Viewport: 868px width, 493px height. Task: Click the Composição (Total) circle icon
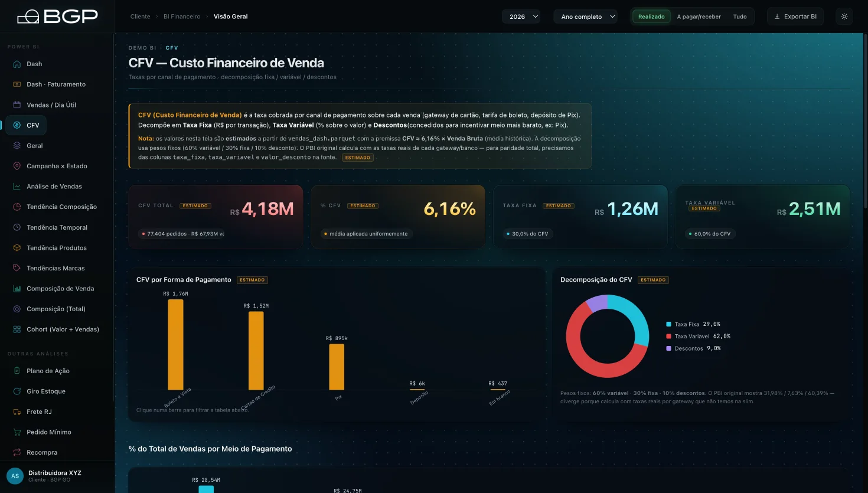[17, 309]
